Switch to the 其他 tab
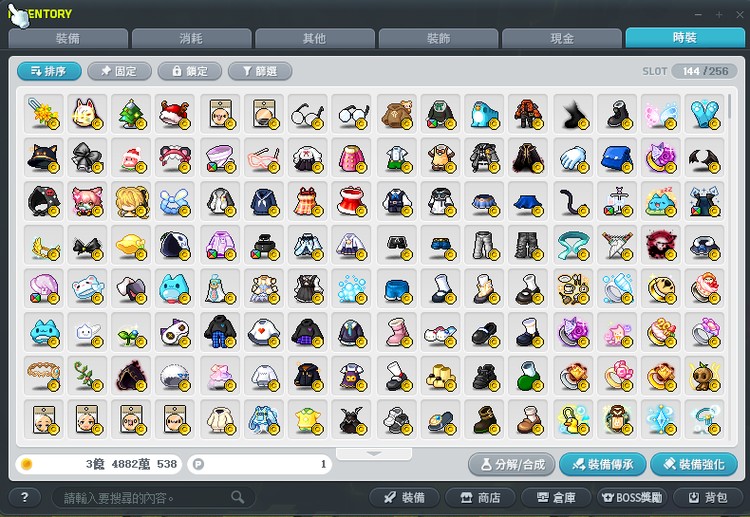750x517 pixels. [315, 38]
